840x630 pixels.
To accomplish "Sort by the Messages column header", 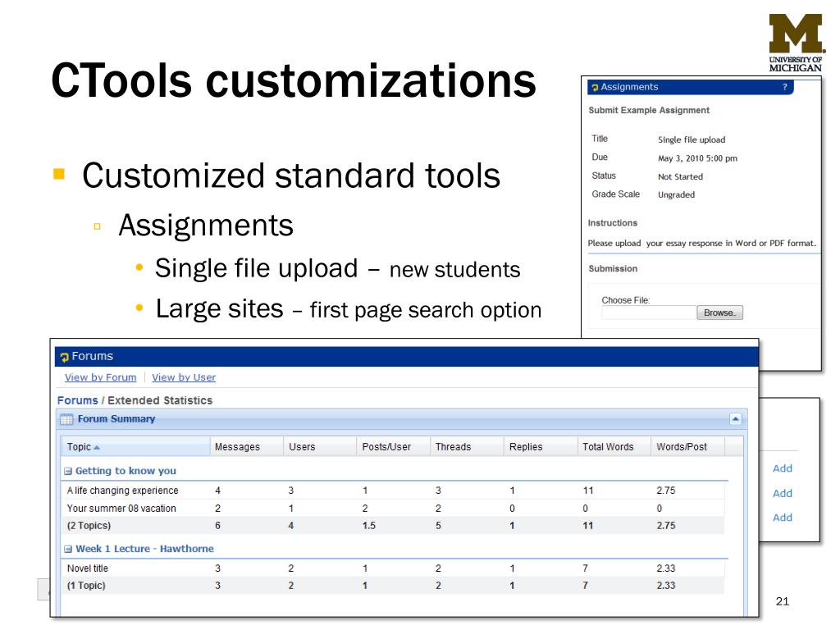I will coord(246,447).
